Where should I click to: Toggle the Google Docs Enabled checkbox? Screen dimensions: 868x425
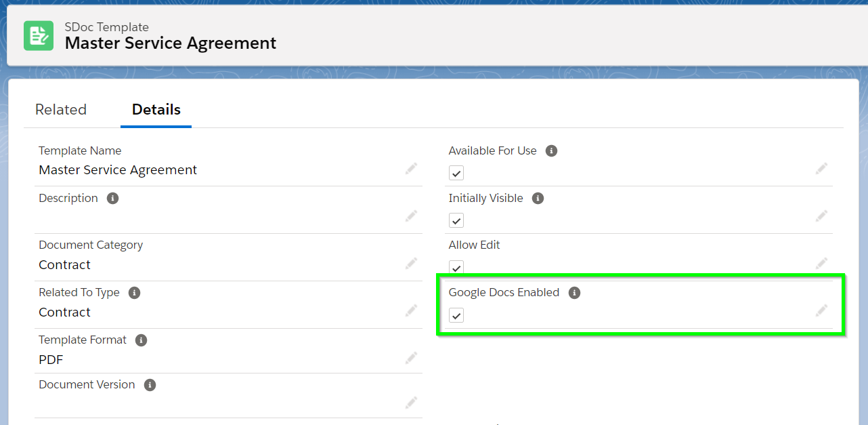456,315
